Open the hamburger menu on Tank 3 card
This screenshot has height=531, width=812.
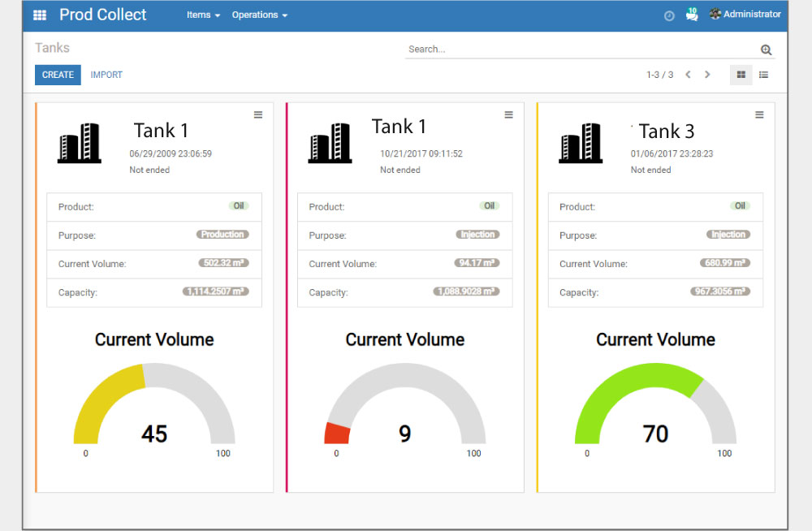pos(759,114)
